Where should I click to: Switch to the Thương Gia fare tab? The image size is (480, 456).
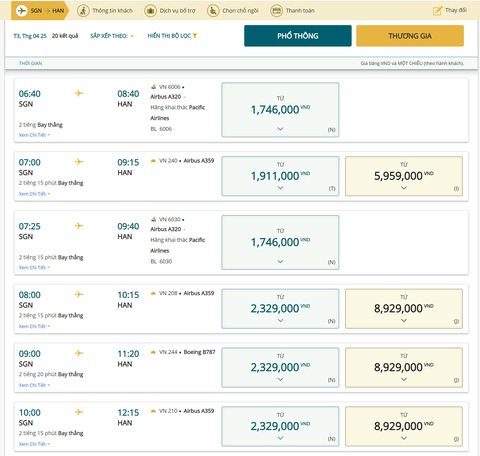[410, 36]
